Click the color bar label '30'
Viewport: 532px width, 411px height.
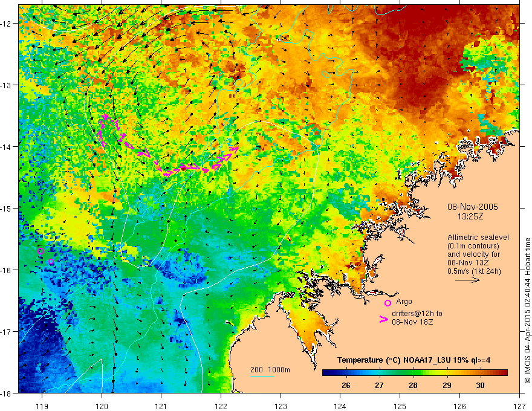(480, 385)
